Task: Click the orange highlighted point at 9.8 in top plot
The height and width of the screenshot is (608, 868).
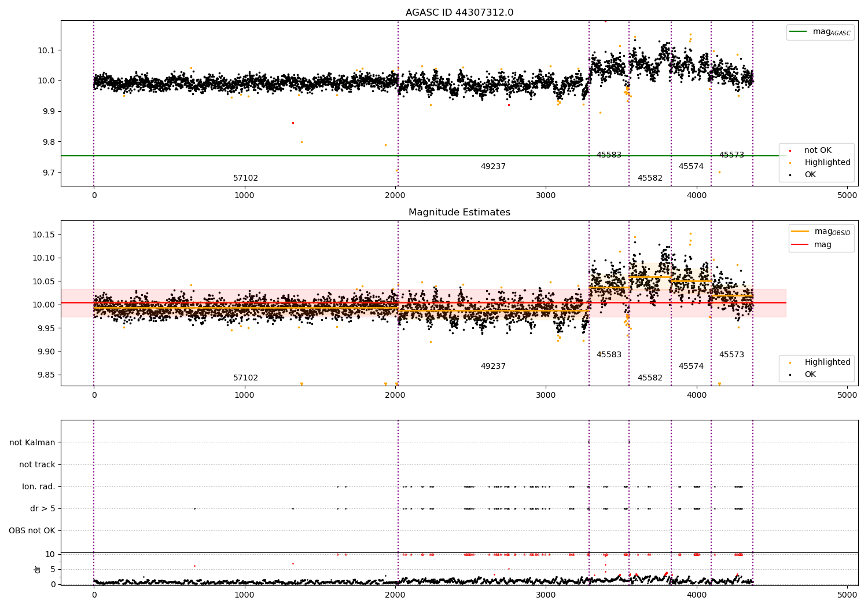Action: [301, 142]
